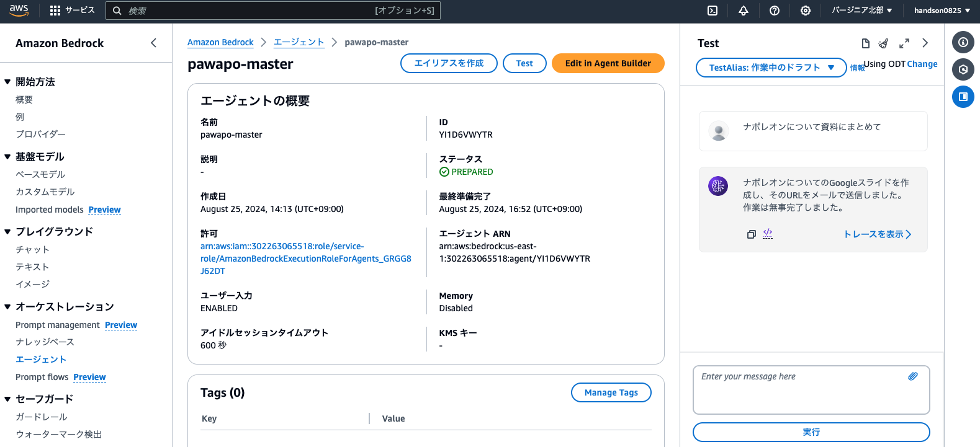Open the help question mark icon
This screenshot has width=980, height=447.
pos(775,11)
